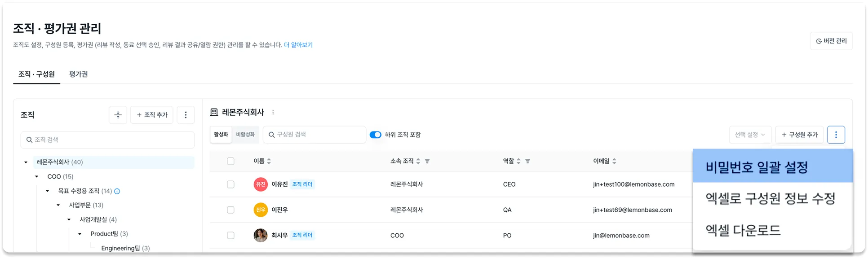The image size is (868, 258).
Task: Sort by 이름 column arrows
Action: (269, 161)
